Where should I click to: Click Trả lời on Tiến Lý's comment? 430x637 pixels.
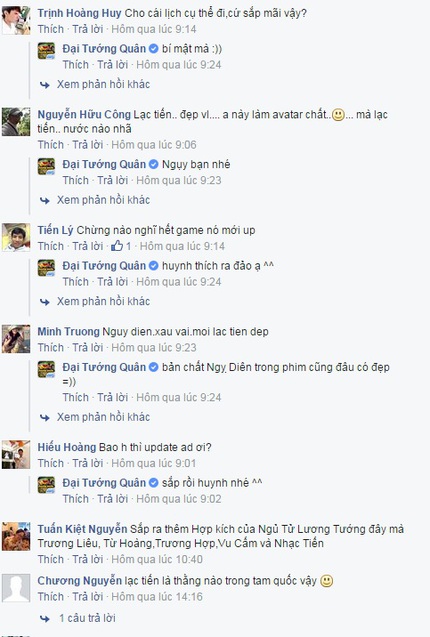88,246
